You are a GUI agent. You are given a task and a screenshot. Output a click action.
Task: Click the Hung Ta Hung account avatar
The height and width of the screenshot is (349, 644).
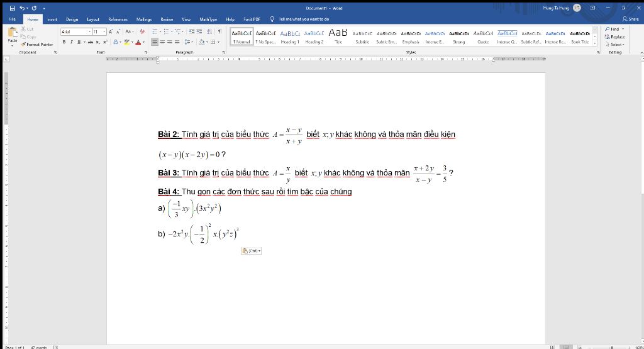tap(577, 8)
